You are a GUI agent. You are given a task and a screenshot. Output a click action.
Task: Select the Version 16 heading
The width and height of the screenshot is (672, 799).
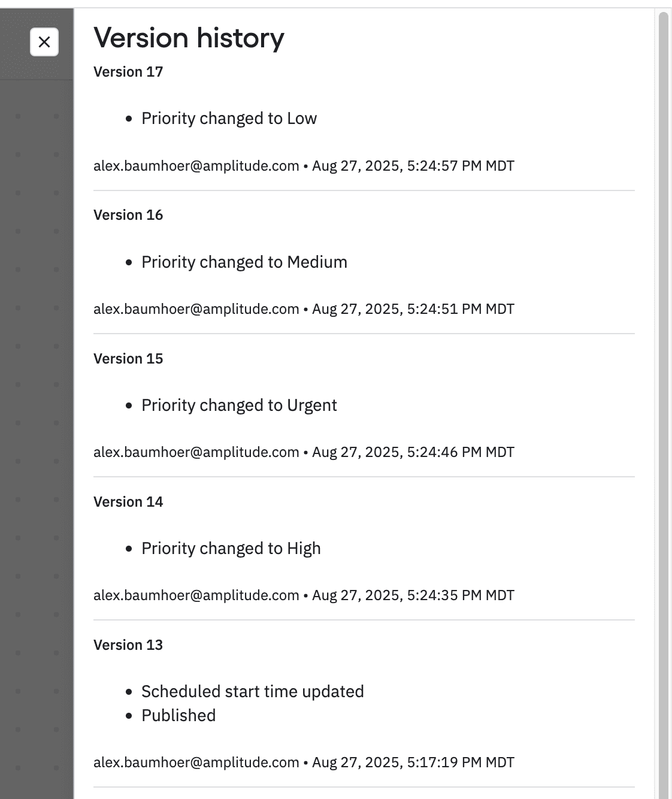[x=128, y=215]
